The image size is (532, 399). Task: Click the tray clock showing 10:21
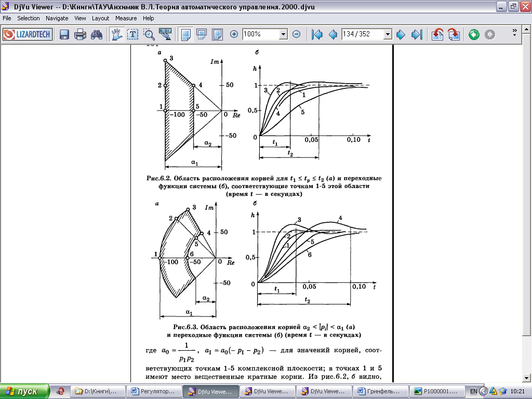point(517,391)
